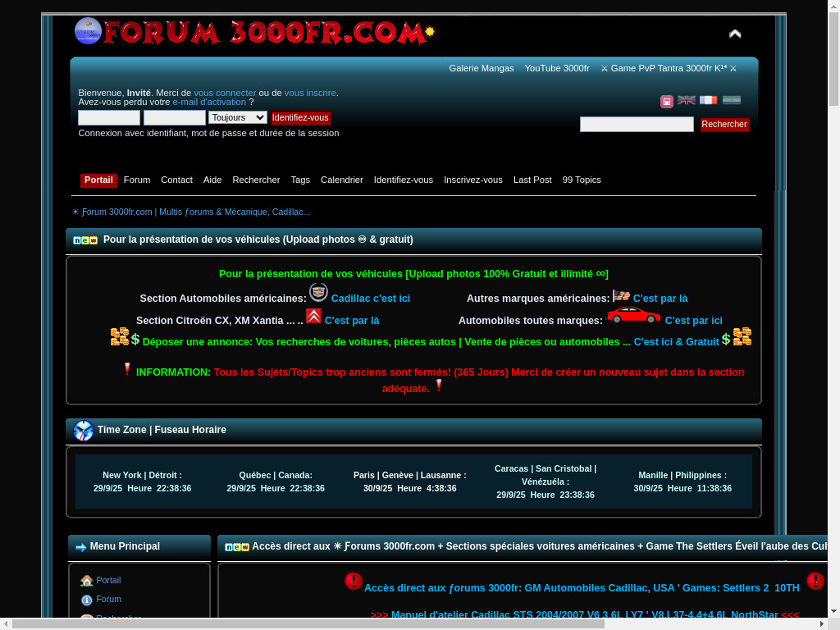Click the info icon beside Forum in menu
The width and height of the screenshot is (840, 630).
coord(86,600)
